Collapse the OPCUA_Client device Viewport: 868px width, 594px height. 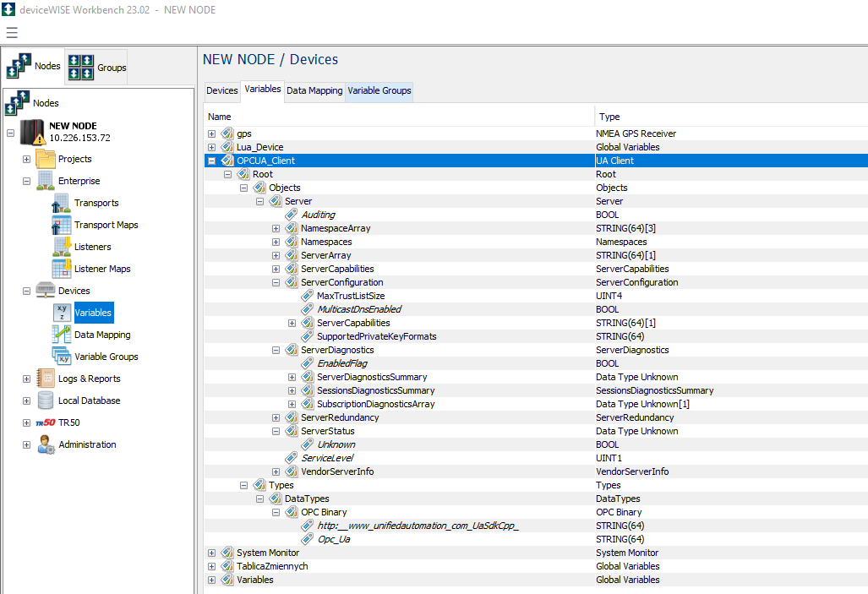tap(211, 161)
